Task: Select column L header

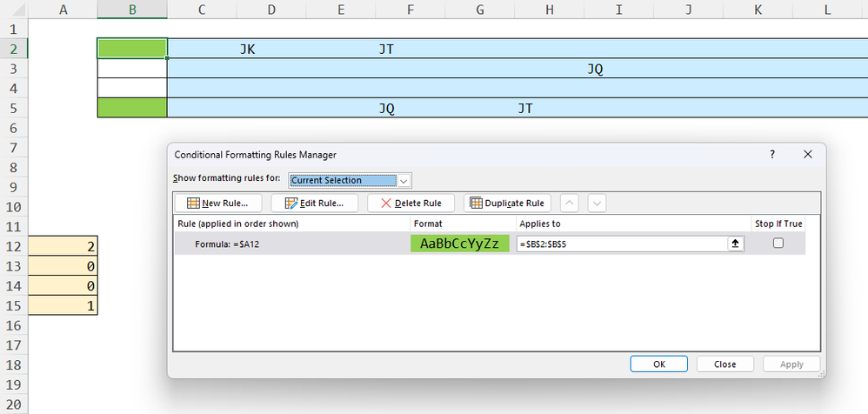Action: tap(827, 9)
